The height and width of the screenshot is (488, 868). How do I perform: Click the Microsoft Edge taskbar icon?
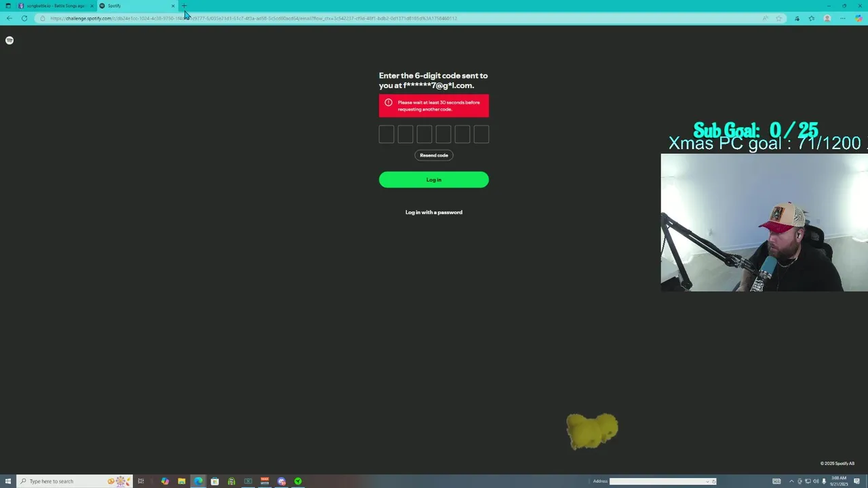tap(198, 481)
